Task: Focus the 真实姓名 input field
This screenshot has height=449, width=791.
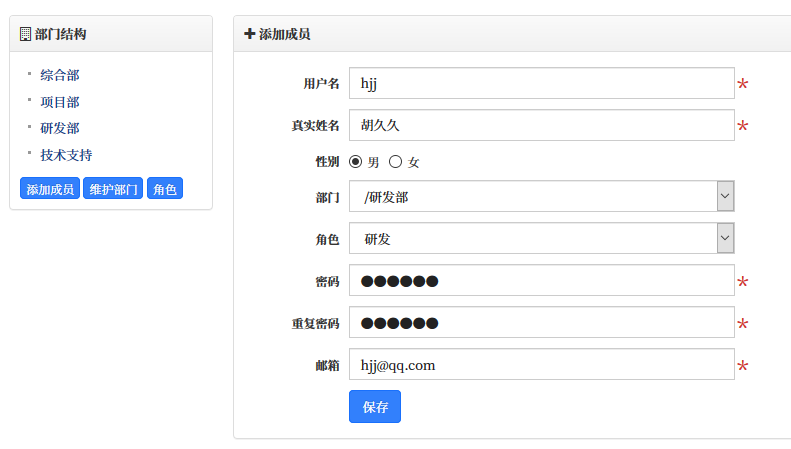Action: click(x=541, y=126)
